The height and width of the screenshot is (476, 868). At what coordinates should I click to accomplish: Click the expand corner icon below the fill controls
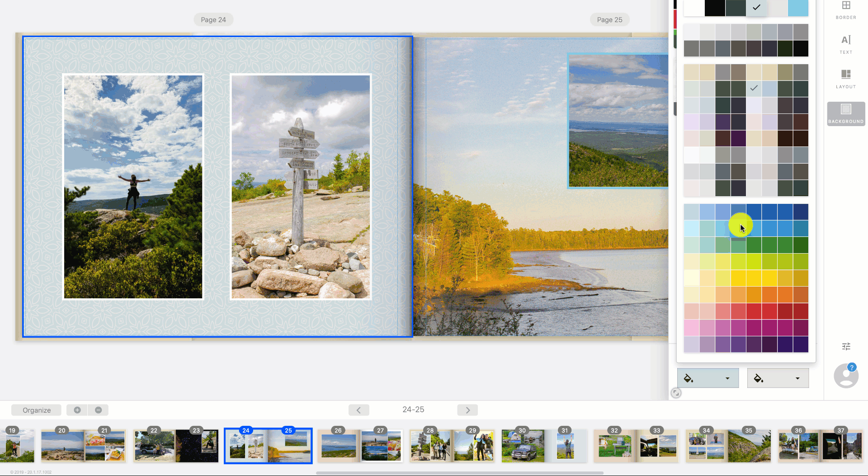click(676, 393)
